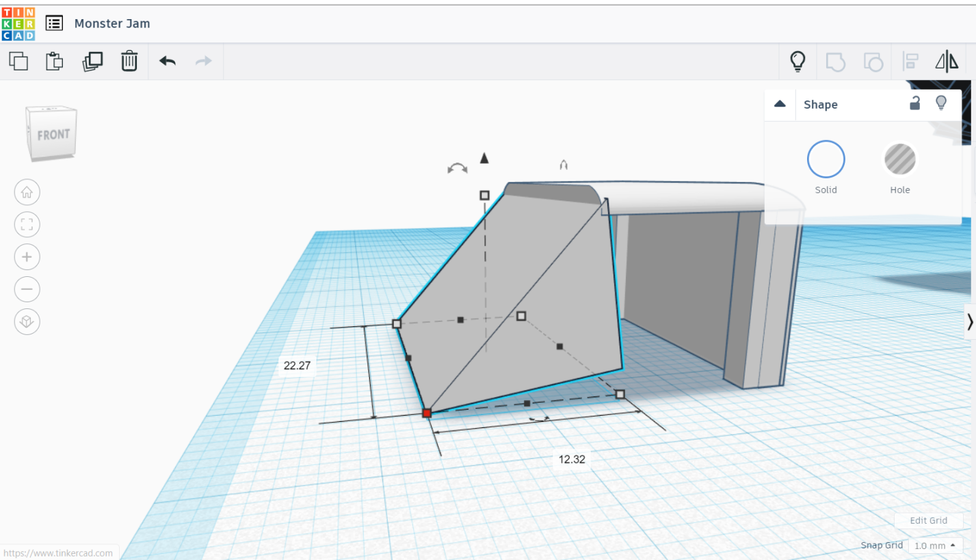Click the Monster Jam project name
The height and width of the screenshot is (560, 976).
(x=112, y=23)
